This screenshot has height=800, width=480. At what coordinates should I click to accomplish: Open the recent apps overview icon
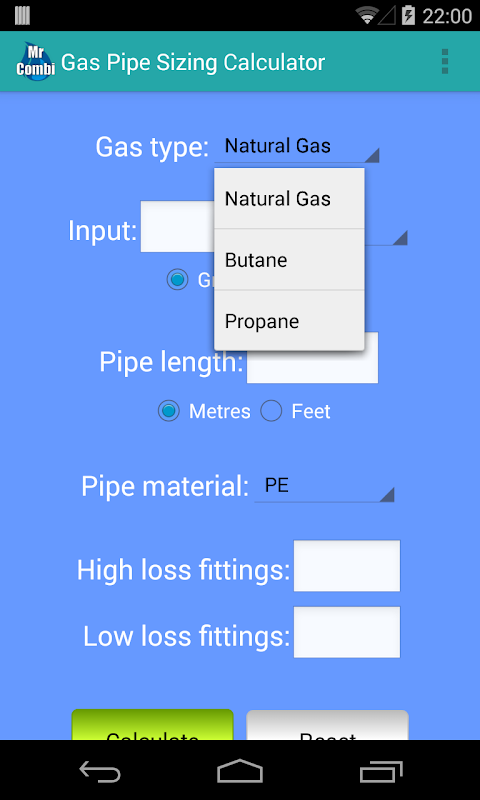tap(381, 771)
